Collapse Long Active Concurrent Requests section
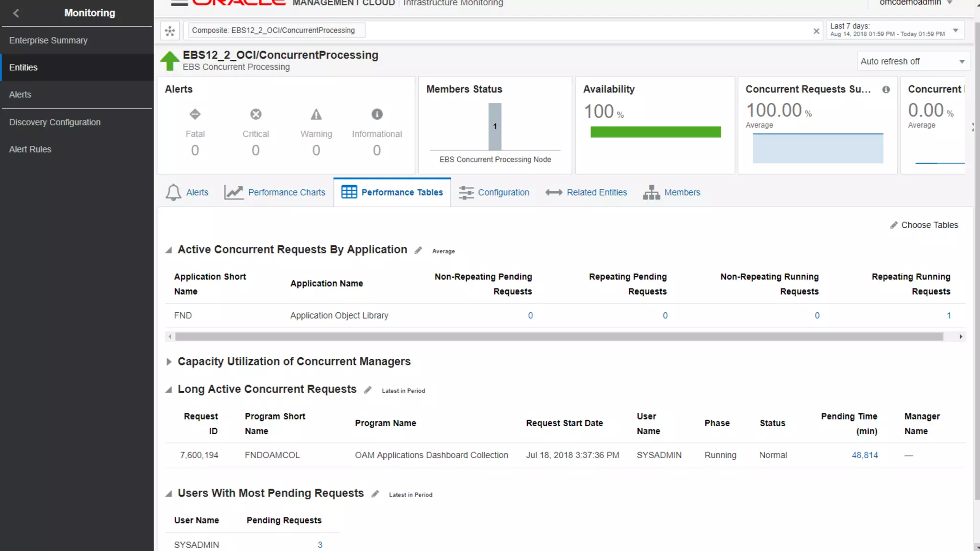Viewport: 980px width, 551px height. (x=168, y=390)
